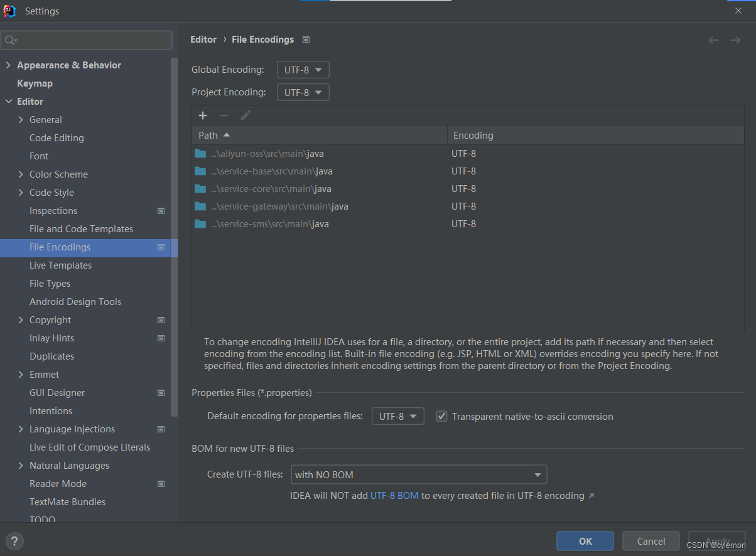Viewport: 756px width, 556px height.
Task: Open Live Edit of Compose Literals settings
Action: (x=90, y=447)
